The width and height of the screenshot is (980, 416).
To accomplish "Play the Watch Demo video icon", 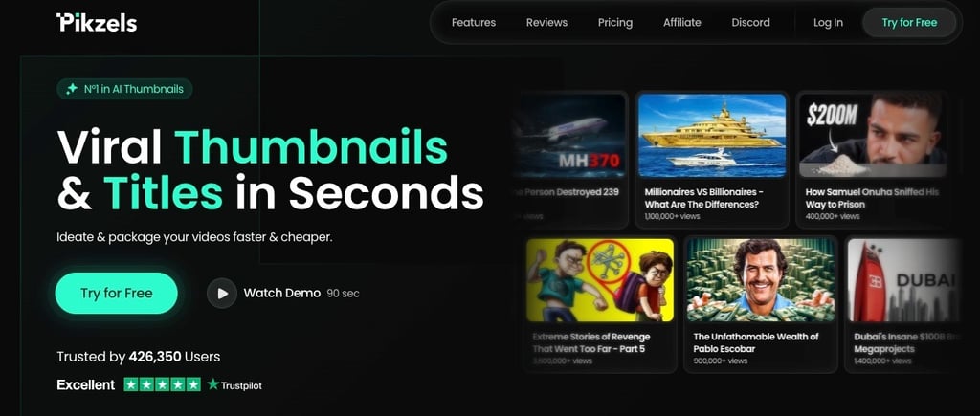I will (x=222, y=293).
